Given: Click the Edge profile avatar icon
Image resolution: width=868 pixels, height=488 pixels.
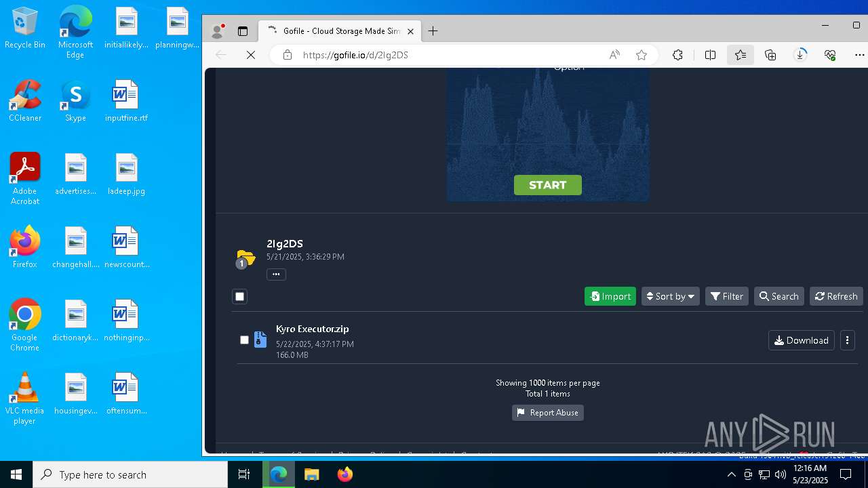Looking at the screenshot, I should (218, 31).
